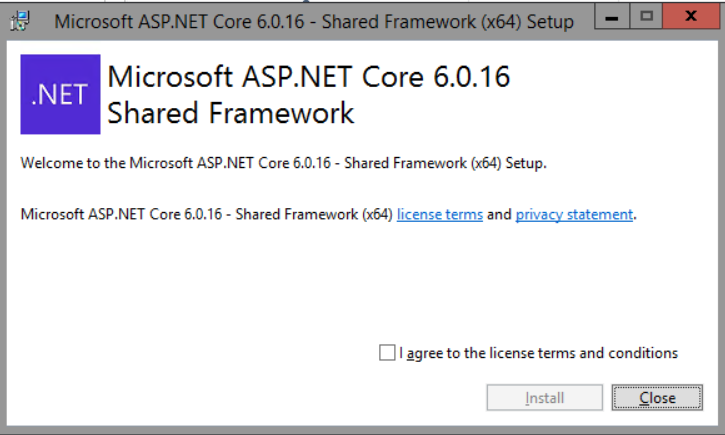Click the window title bar text
Viewport: 725px width, 435px height.
[x=300, y=21]
